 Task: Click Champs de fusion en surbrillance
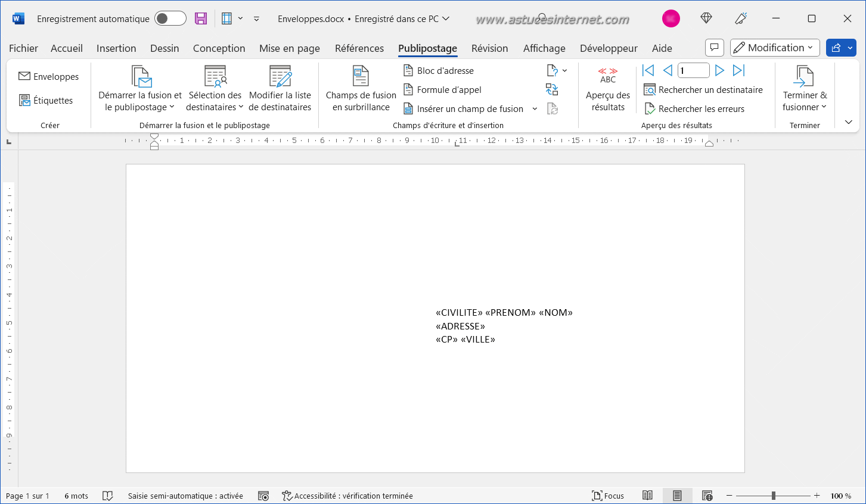pyautogui.click(x=361, y=89)
